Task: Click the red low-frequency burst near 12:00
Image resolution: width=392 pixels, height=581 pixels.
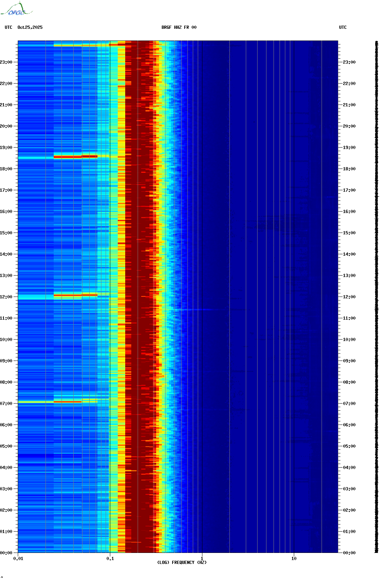Action: (x=75, y=295)
